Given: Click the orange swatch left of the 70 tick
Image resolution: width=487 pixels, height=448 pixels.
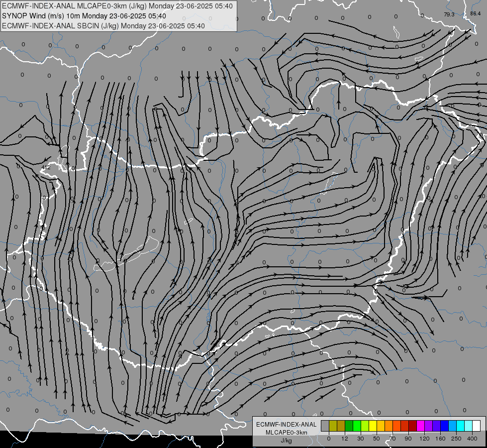Looking at the screenshot, I should coord(389,426).
